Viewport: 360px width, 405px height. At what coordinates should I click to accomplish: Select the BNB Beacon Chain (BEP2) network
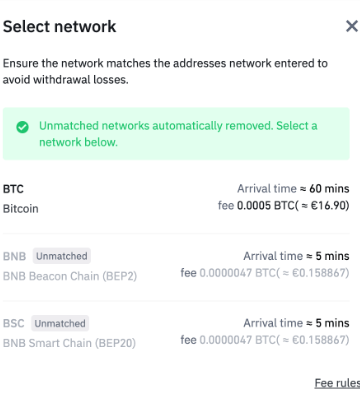point(176,266)
